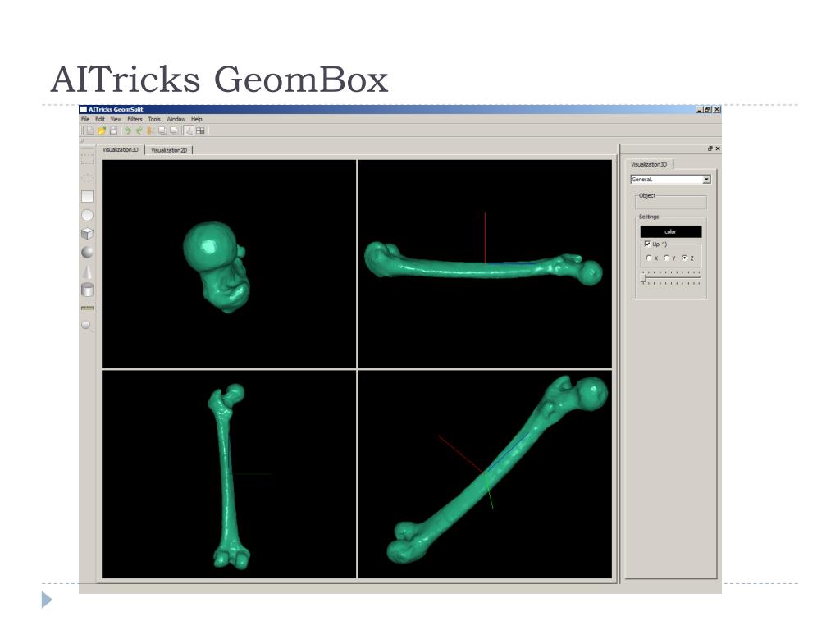Select the dashed circle selection tool
Viewport: 840px width, 630px height.
[x=87, y=178]
